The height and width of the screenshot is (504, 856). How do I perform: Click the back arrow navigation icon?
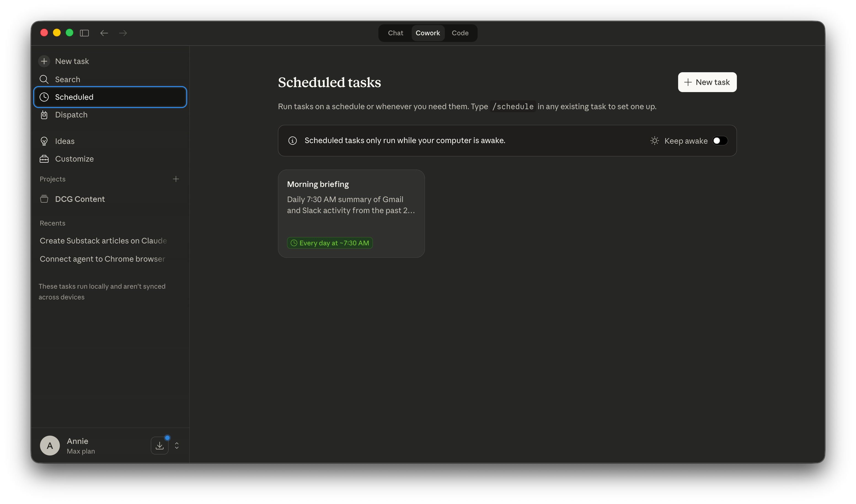tap(104, 33)
